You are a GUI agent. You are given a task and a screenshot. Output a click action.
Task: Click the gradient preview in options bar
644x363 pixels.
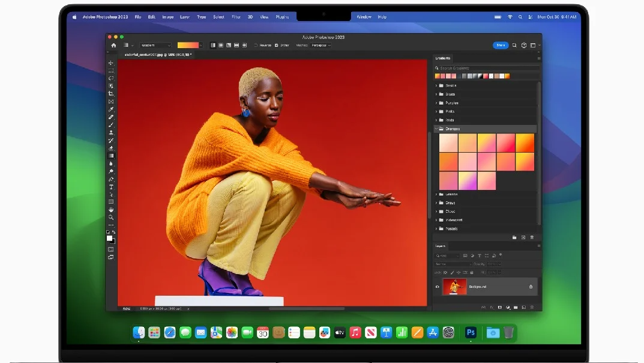tap(188, 45)
